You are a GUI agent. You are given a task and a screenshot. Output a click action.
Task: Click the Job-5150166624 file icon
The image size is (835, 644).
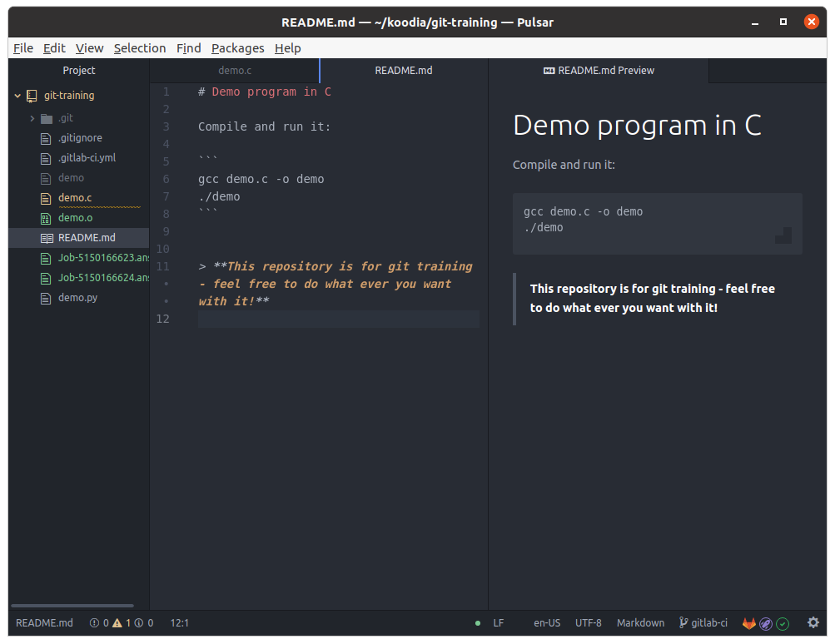(46, 278)
